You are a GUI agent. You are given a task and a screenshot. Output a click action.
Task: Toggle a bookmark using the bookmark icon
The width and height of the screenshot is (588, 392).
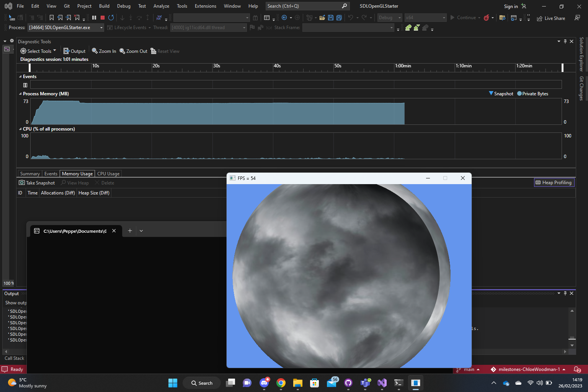coord(51,18)
